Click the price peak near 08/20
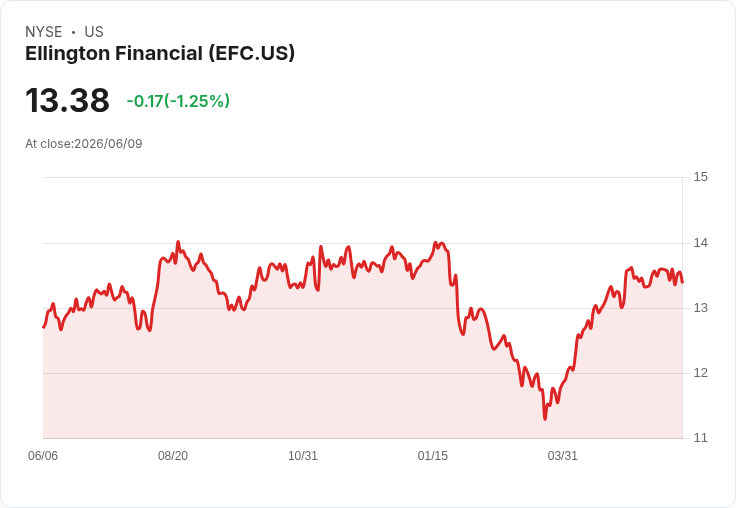 coord(178,242)
